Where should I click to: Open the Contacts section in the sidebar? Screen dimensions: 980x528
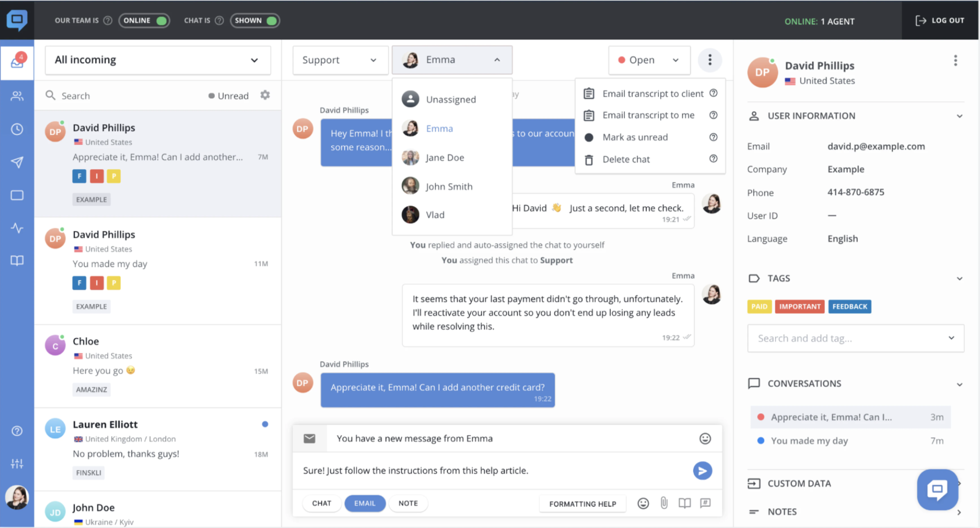pos(17,96)
